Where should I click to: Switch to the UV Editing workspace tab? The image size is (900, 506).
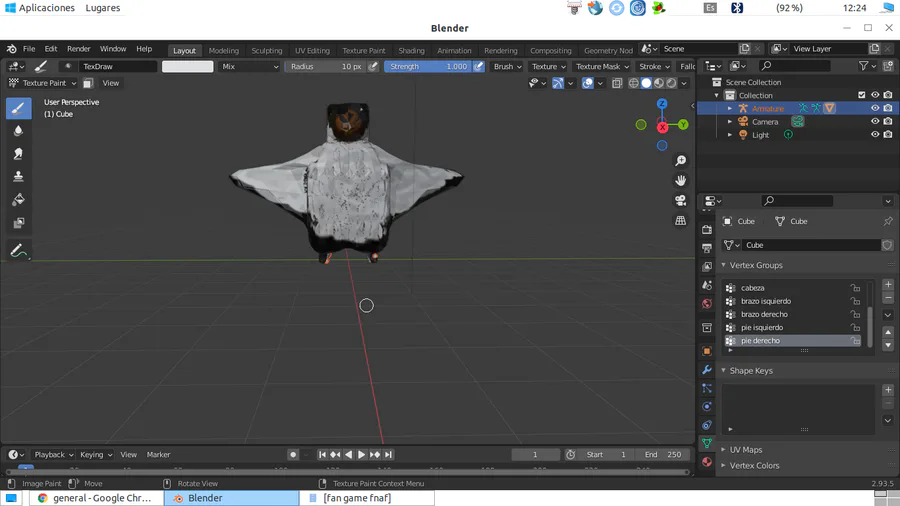coord(312,50)
